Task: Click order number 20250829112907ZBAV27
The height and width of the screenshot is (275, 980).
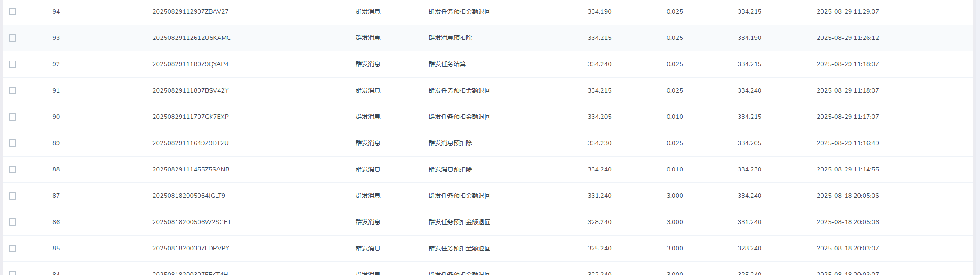Action: (190, 11)
